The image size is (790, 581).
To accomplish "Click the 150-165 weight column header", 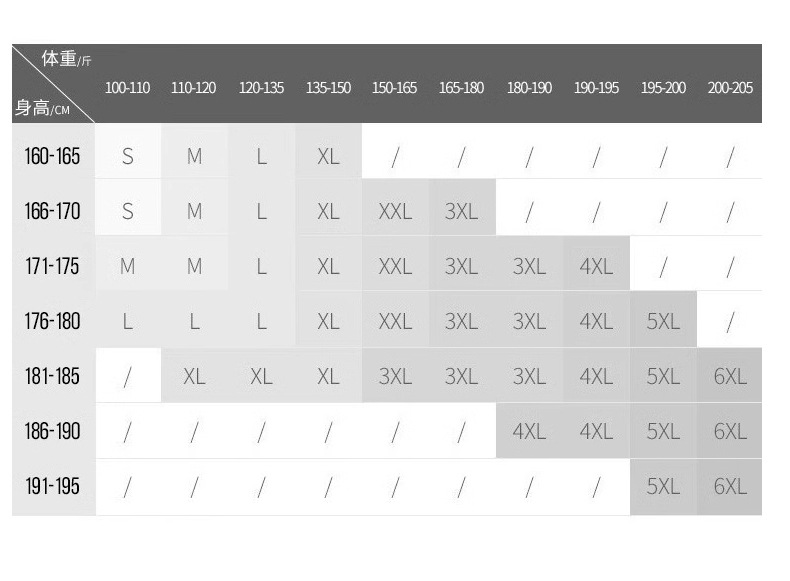I will tap(395, 88).
